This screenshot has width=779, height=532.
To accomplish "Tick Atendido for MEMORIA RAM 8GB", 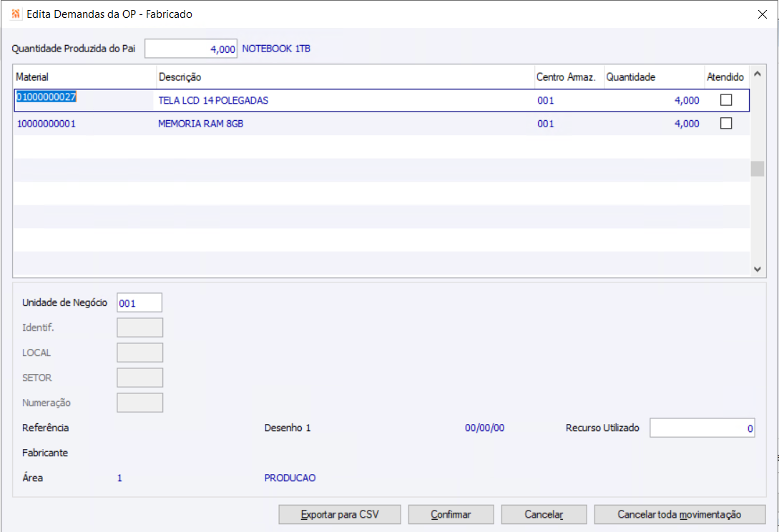I will [726, 123].
